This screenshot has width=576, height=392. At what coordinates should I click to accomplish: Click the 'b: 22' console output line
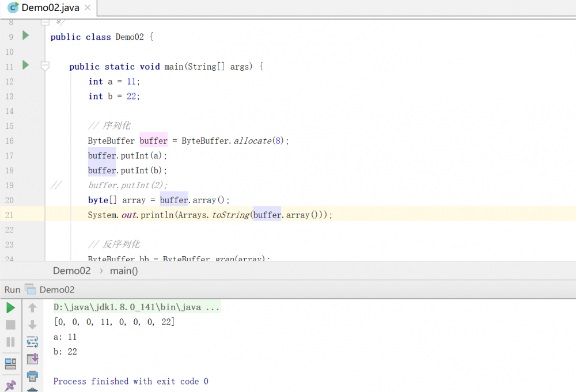click(x=65, y=352)
